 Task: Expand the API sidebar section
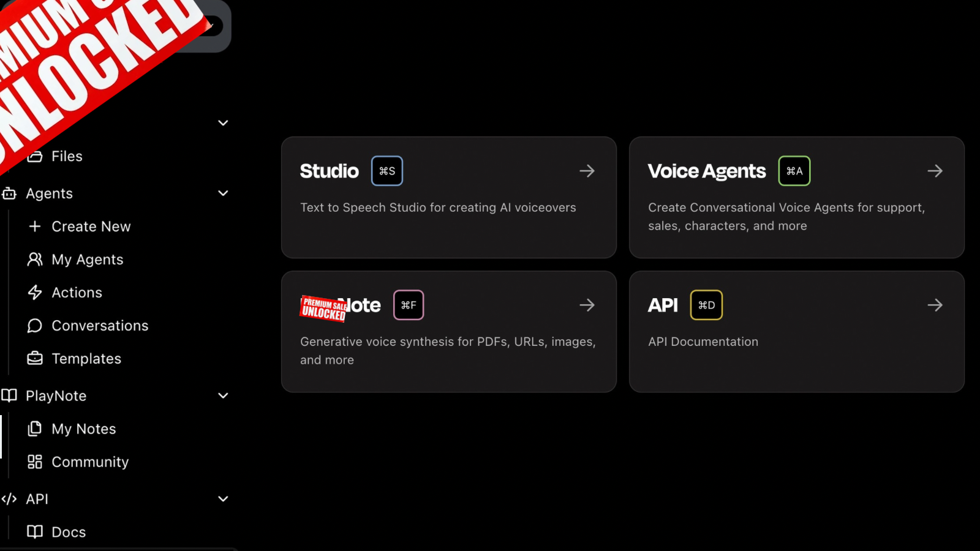[222, 499]
